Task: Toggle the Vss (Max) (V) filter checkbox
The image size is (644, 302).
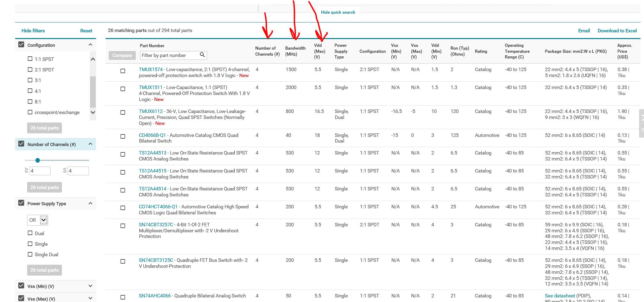Action: (21, 298)
